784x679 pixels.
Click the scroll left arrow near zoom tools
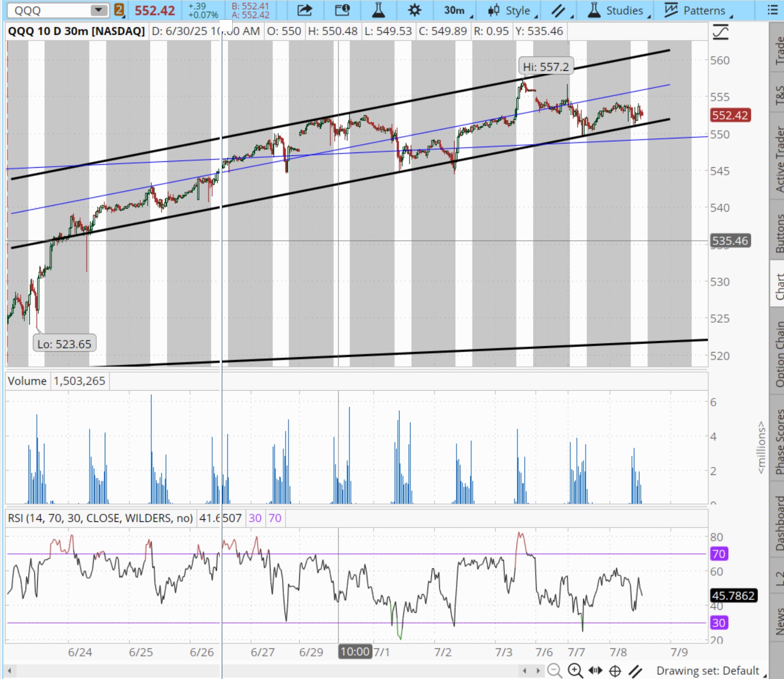524,670
